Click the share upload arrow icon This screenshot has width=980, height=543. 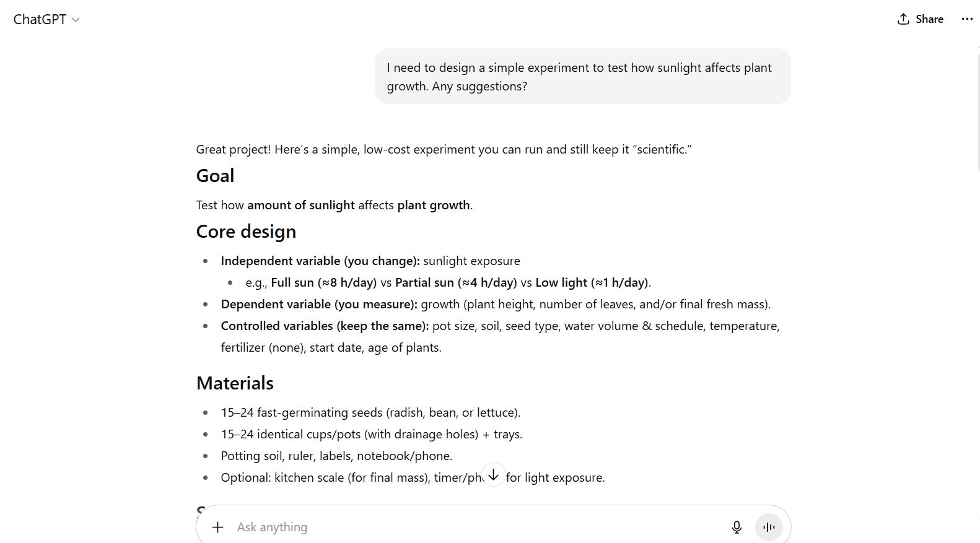(x=904, y=19)
